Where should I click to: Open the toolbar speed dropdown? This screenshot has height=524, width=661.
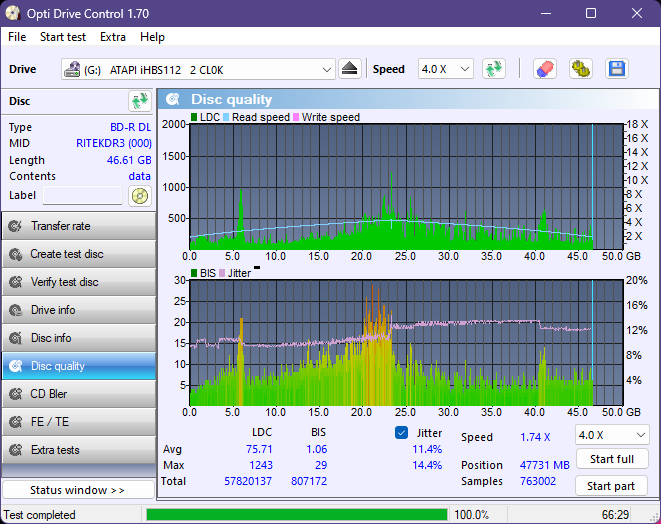[445, 69]
